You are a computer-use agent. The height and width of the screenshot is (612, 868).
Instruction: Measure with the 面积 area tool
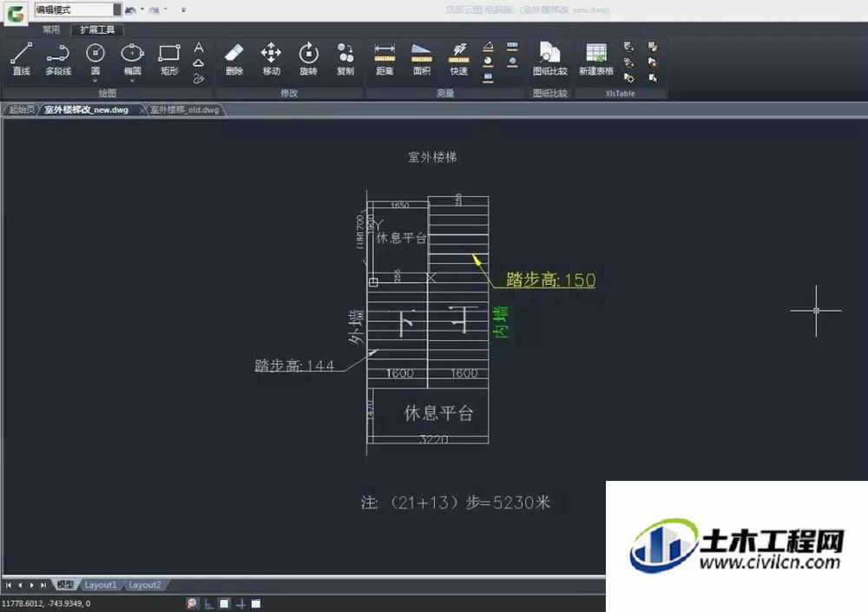422,59
